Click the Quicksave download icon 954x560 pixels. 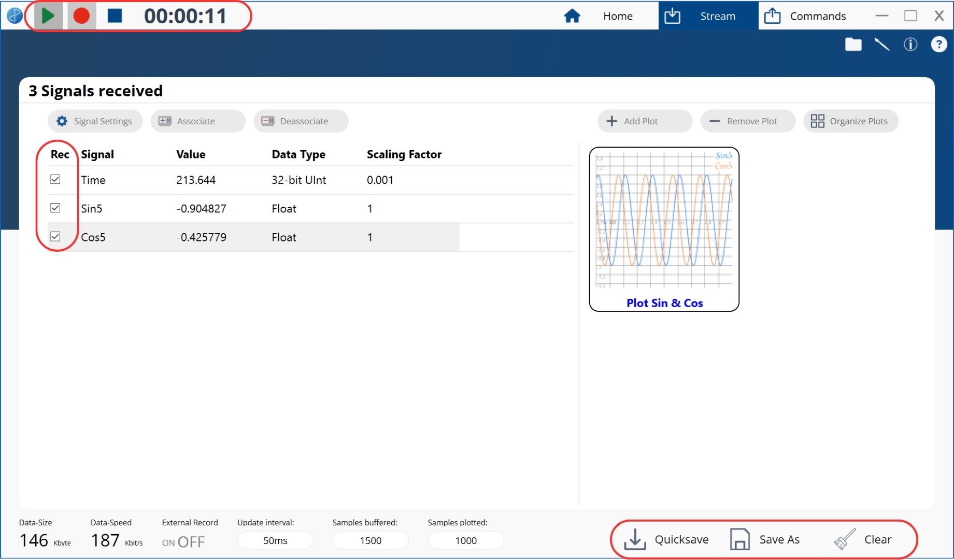point(635,539)
